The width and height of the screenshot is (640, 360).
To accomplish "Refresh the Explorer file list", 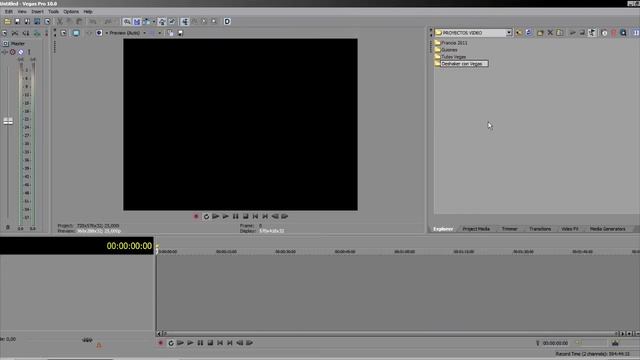I will [x=529, y=33].
